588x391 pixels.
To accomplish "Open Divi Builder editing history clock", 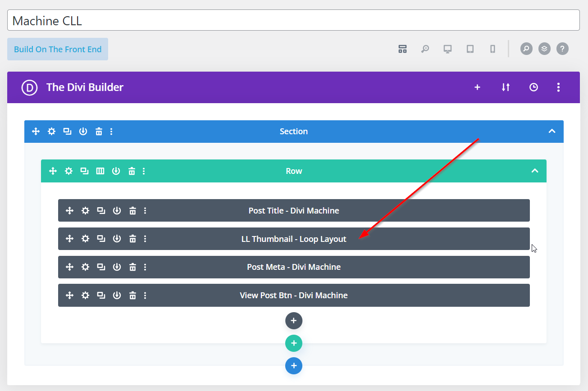I will coord(533,87).
